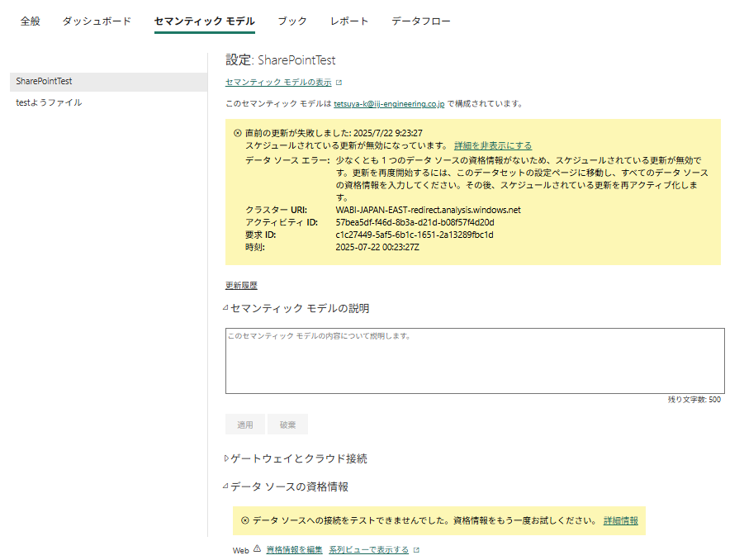The width and height of the screenshot is (744, 560).
Task: Click the 資格情報を編集 link
Action: 294,550
